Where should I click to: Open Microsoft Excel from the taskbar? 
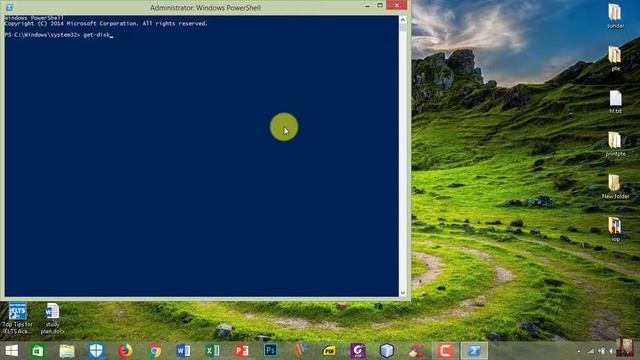click(212, 350)
